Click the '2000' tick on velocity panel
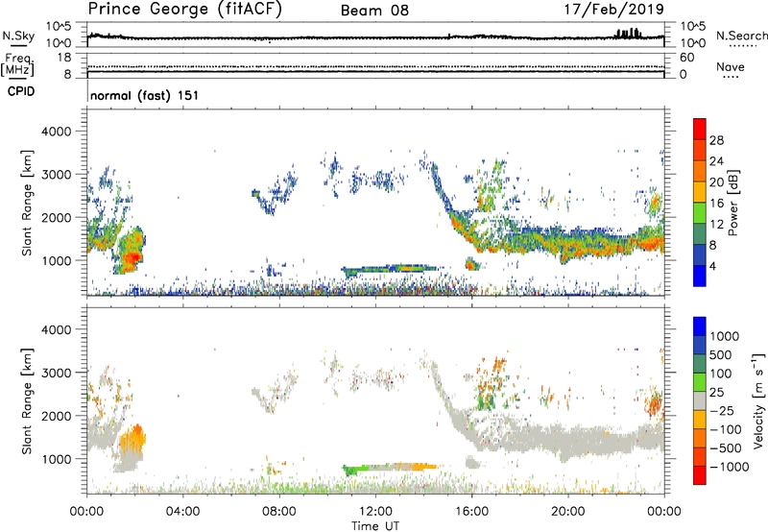The height and width of the screenshot is (532, 768). (x=56, y=416)
